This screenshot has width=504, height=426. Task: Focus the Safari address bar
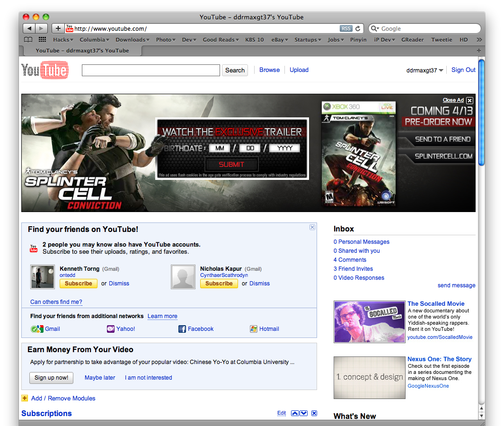click(206, 28)
